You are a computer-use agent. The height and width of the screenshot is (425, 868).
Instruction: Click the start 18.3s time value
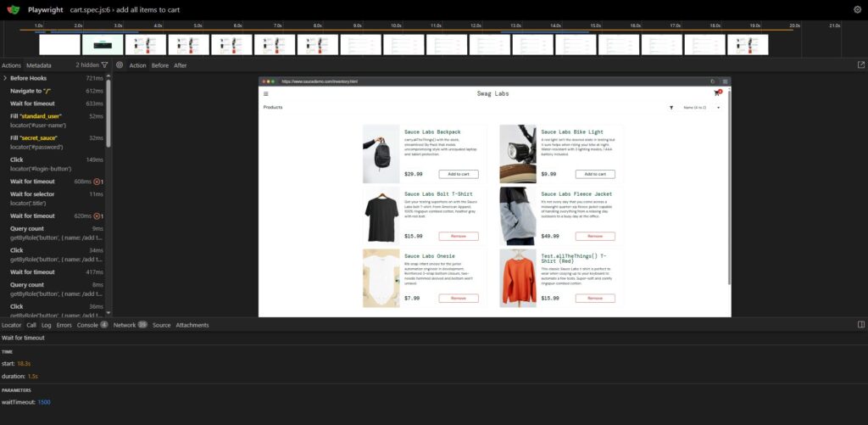pos(24,363)
